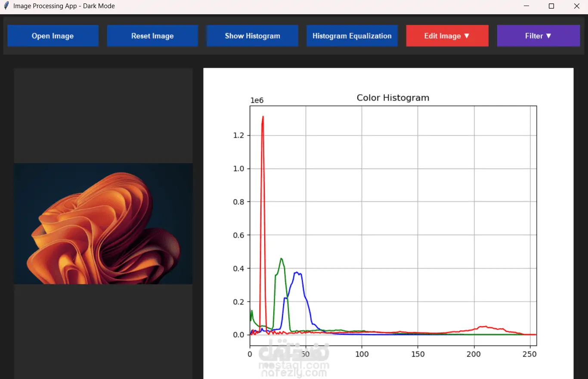This screenshot has width=588, height=379.
Task: Click the tall red channel peak
Action: point(263,118)
